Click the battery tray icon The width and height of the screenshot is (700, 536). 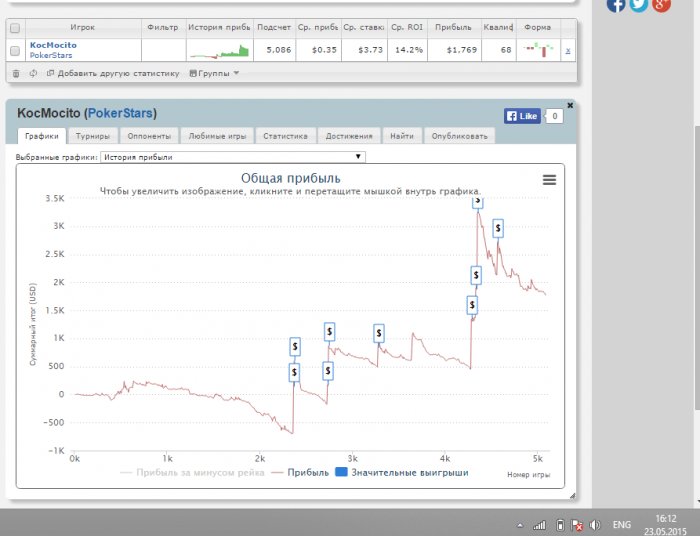tap(560, 525)
